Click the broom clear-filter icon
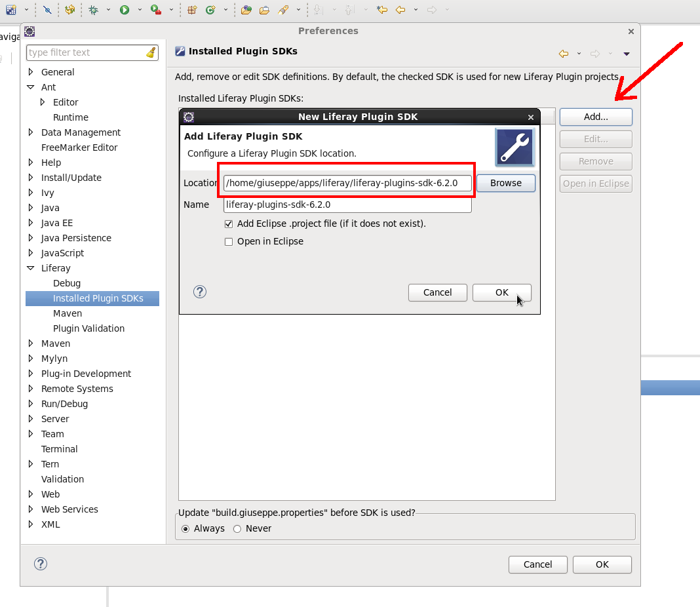 [x=151, y=52]
